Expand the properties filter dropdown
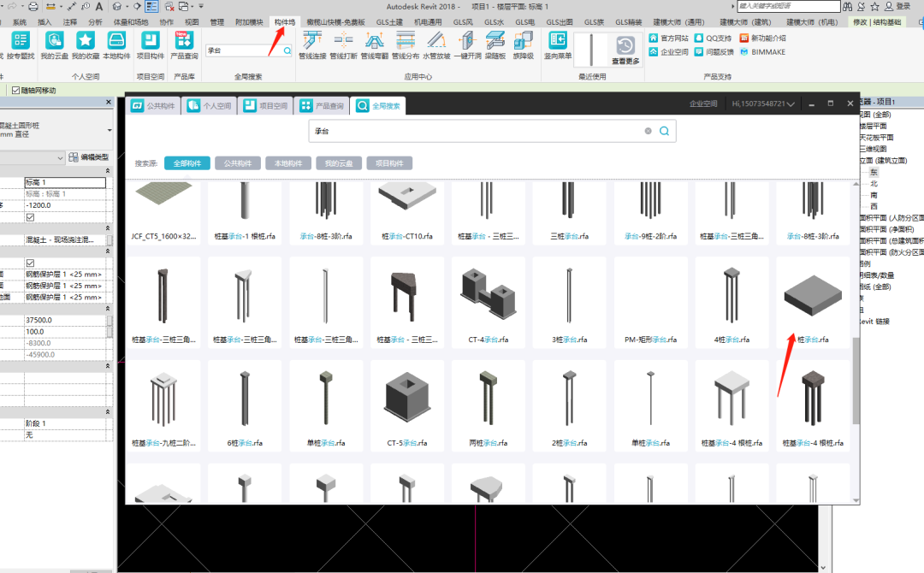This screenshot has height=573, width=924. pyautogui.click(x=60, y=158)
